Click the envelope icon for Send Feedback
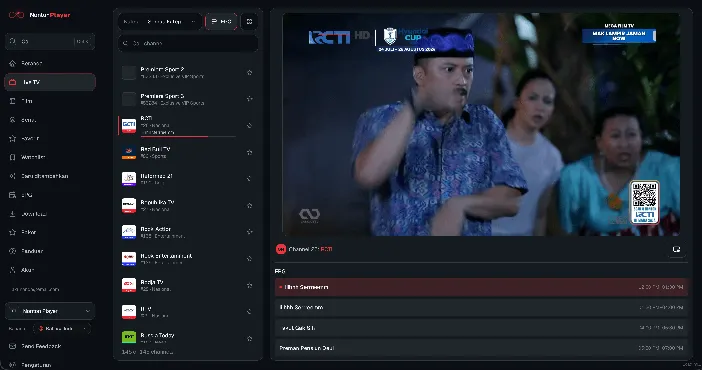The height and width of the screenshot is (370, 702). click(13, 346)
